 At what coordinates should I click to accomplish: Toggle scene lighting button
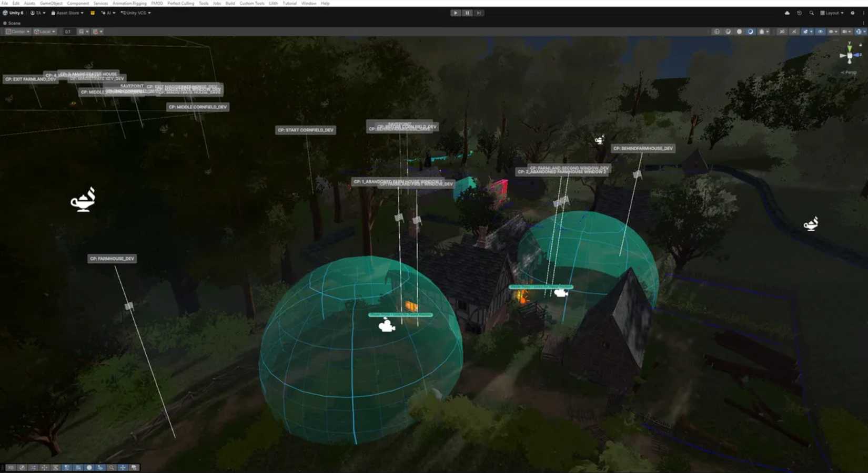pyautogui.click(x=794, y=32)
